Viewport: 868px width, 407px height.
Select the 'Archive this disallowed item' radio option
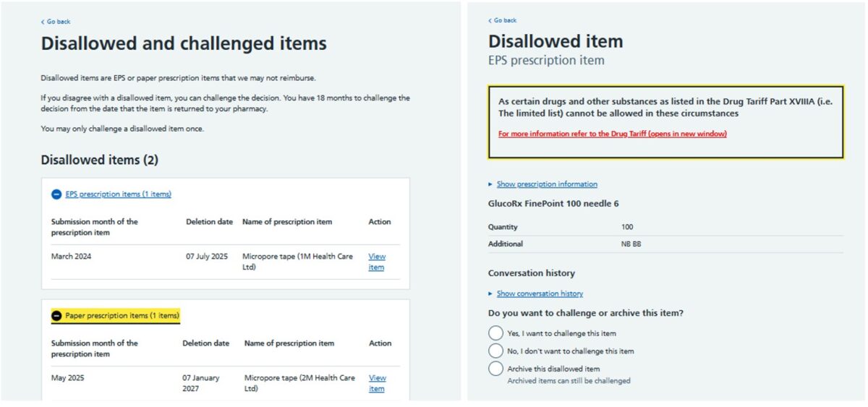pos(495,369)
